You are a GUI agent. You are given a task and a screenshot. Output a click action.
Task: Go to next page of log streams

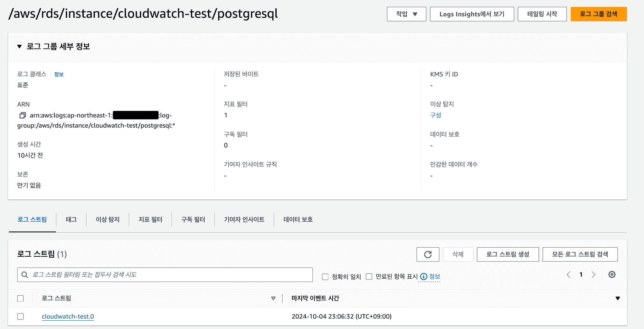[x=593, y=275]
